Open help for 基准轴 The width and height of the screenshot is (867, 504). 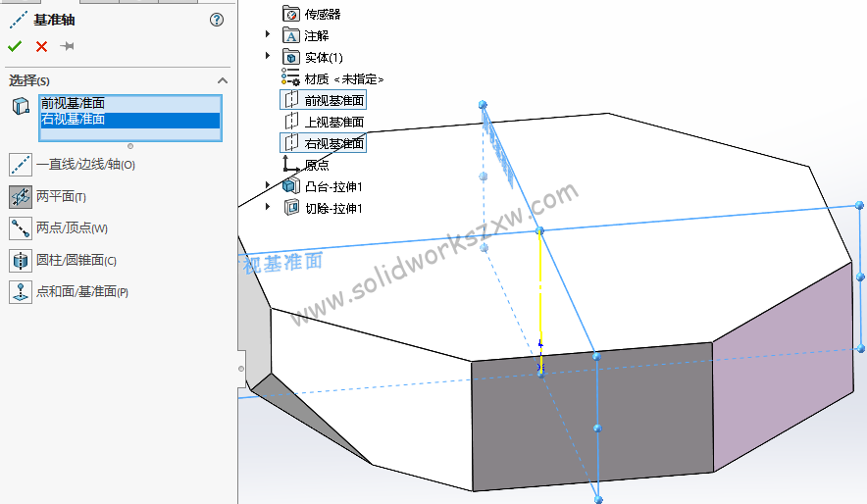click(x=217, y=20)
